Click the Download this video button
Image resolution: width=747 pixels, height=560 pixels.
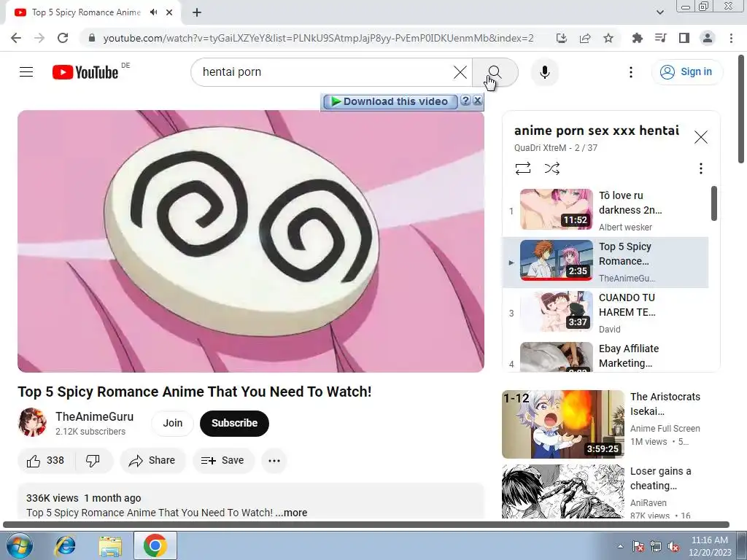[x=390, y=101]
